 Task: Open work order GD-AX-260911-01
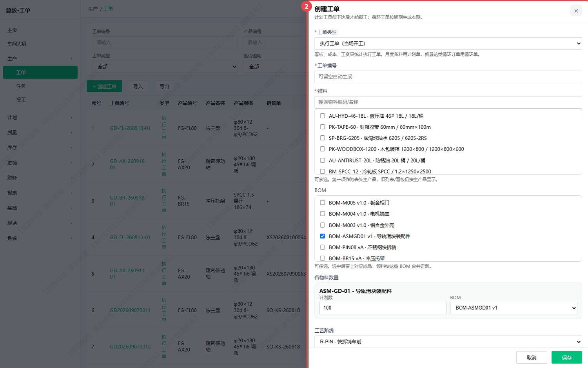(128, 274)
